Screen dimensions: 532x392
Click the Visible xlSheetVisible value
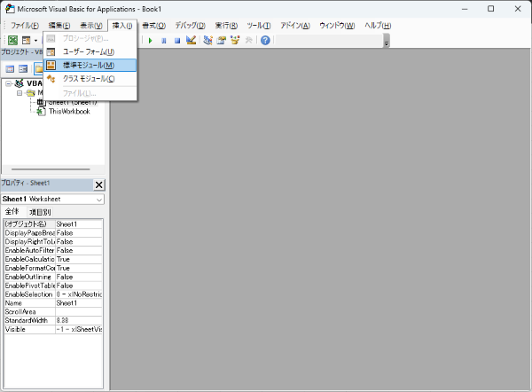[x=79, y=330]
